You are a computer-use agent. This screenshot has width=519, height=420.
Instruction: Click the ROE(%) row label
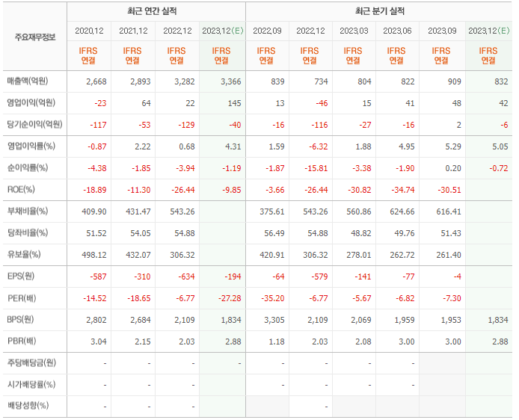tap(21, 190)
